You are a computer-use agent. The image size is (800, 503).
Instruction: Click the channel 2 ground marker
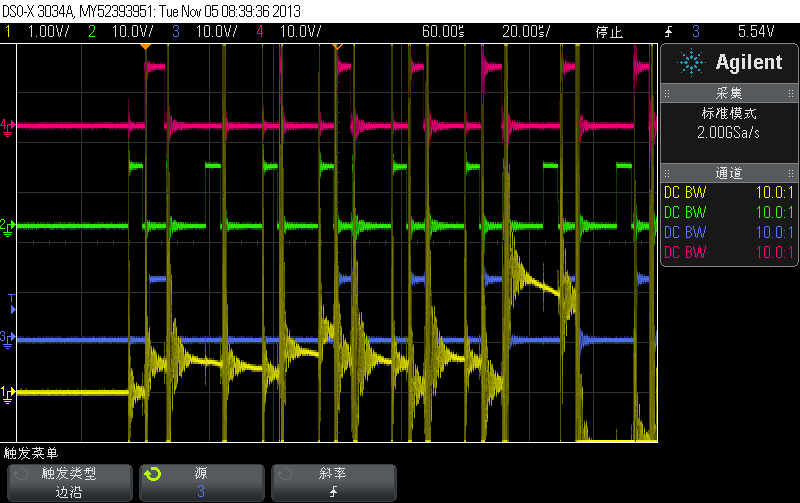click(x=8, y=227)
